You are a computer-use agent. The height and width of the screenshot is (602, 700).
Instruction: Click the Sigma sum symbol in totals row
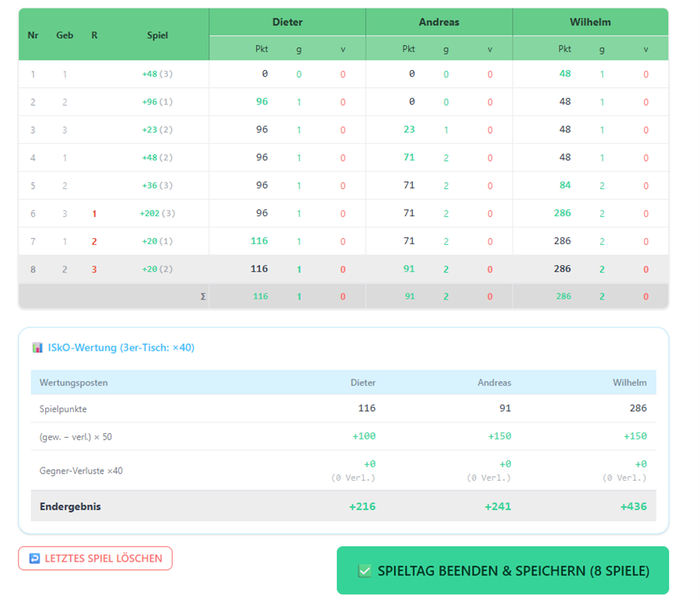(x=203, y=296)
